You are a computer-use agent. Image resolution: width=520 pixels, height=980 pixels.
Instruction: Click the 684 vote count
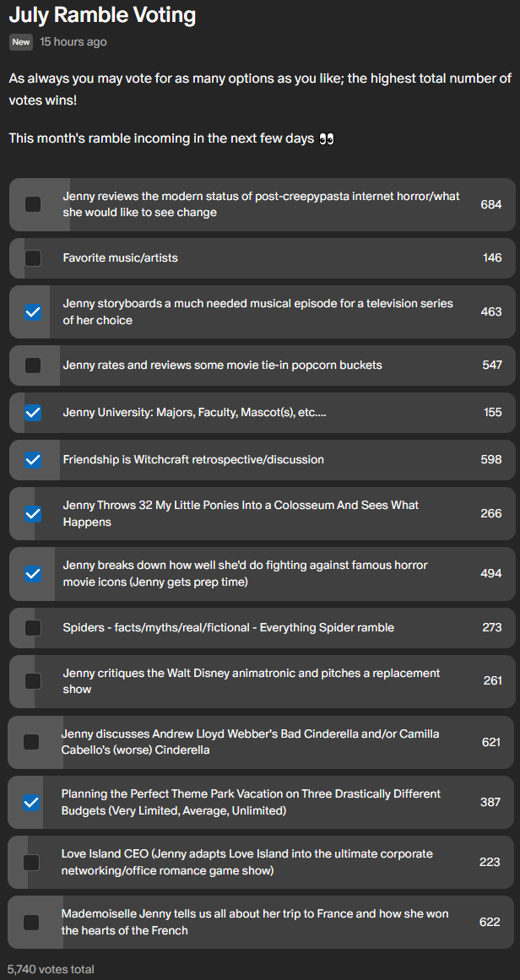click(491, 204)
